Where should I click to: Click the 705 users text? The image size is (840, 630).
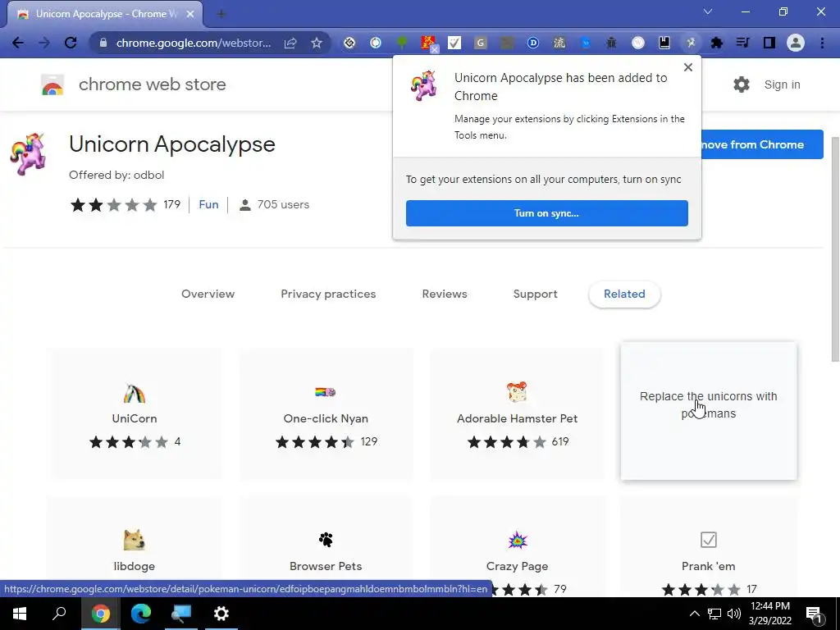click(283, 204)
